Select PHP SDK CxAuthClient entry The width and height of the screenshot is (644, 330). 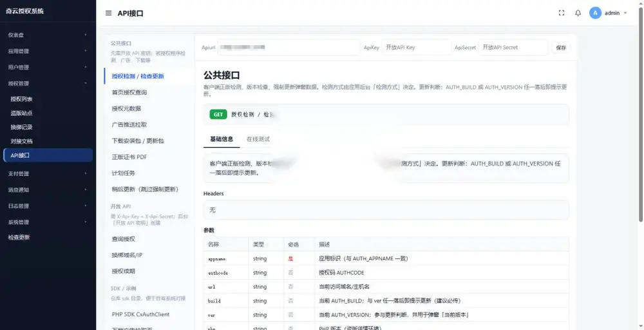[149, 315]
